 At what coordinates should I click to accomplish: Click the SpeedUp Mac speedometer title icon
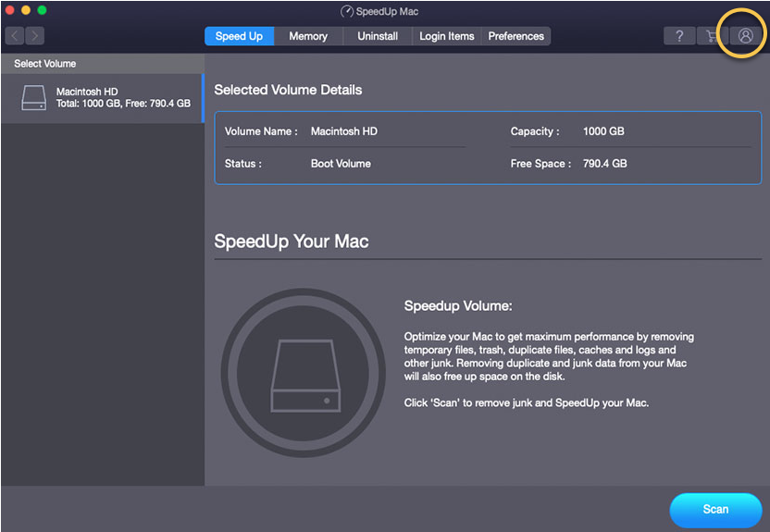click(347, 11)
